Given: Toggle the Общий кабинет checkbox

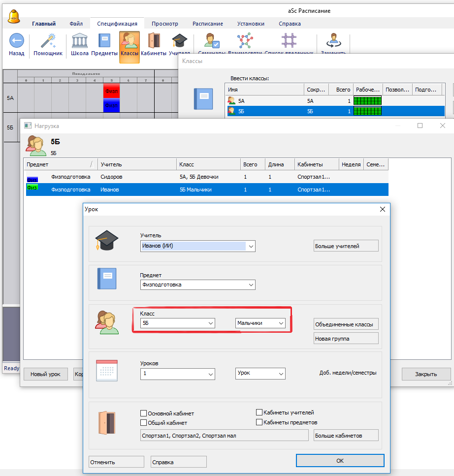Looking at the screenshot, I should 144,422.
